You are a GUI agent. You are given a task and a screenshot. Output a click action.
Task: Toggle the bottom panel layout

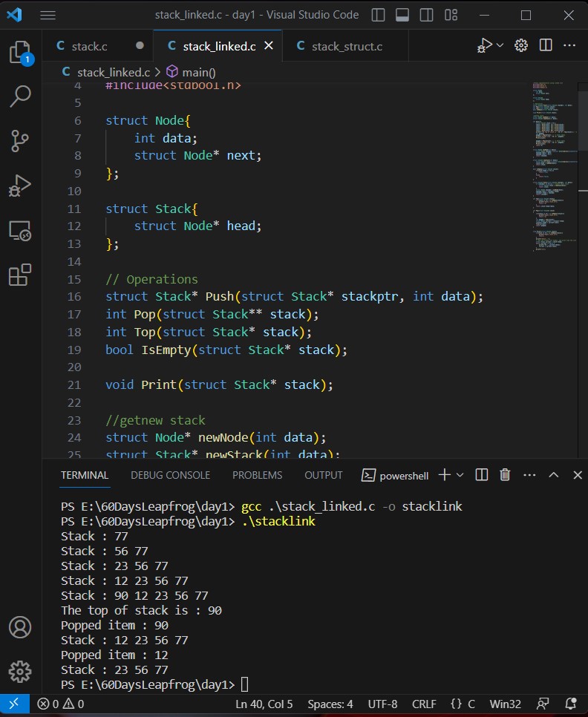(x=402, y=15)
